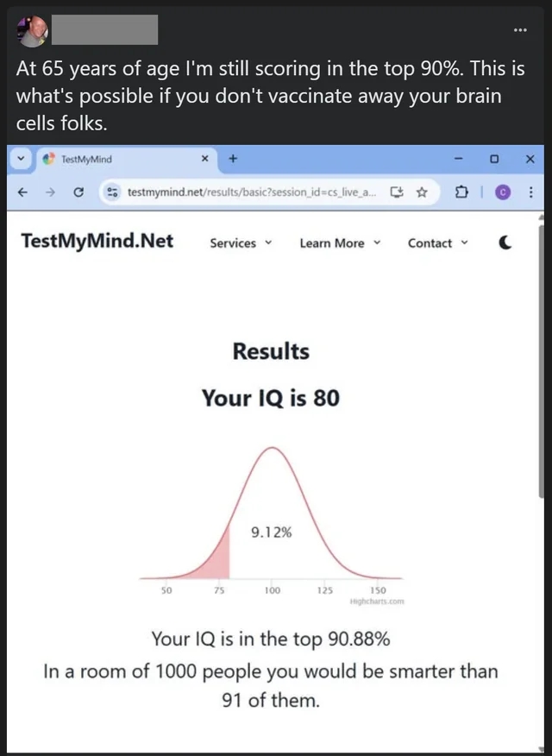The height and width of the screenshot is (756, 552).
Task: Open Chrome three-dot menu
Action: pyautogui.click(x=530, y=192)
